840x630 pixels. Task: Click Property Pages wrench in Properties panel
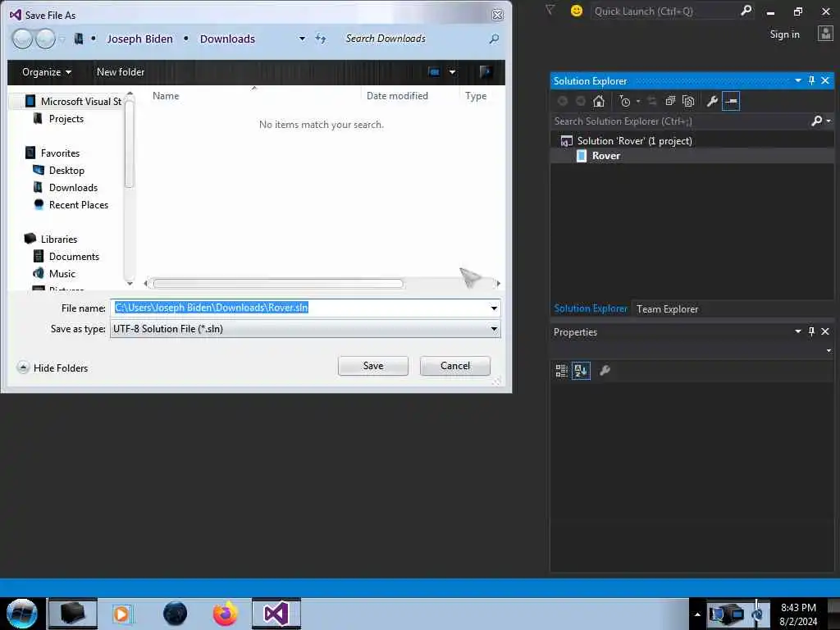pos(605,370)
